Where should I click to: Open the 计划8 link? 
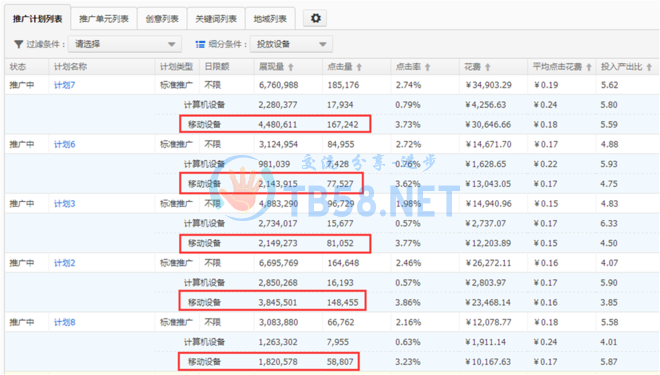click(x=64, y=322)
